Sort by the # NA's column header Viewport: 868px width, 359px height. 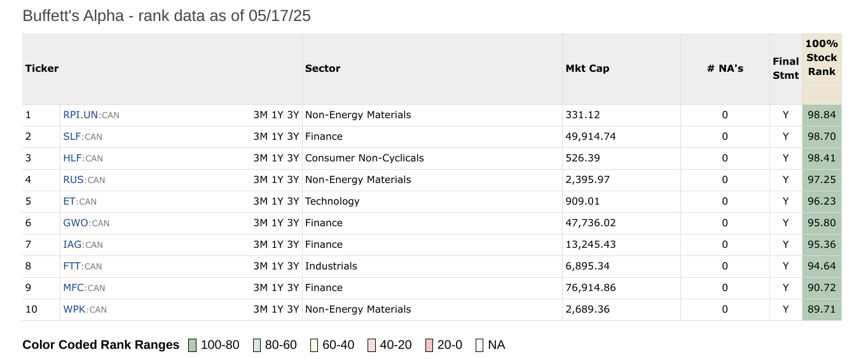725,69
